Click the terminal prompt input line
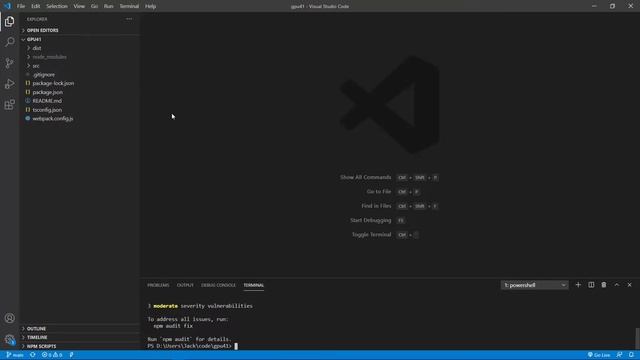640x360 pixels. click(192, 346)
